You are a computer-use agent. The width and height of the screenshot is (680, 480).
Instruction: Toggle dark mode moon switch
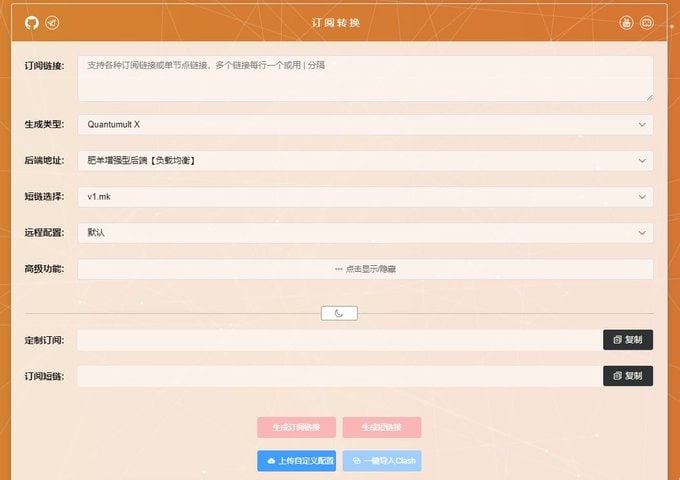[339, 313]
